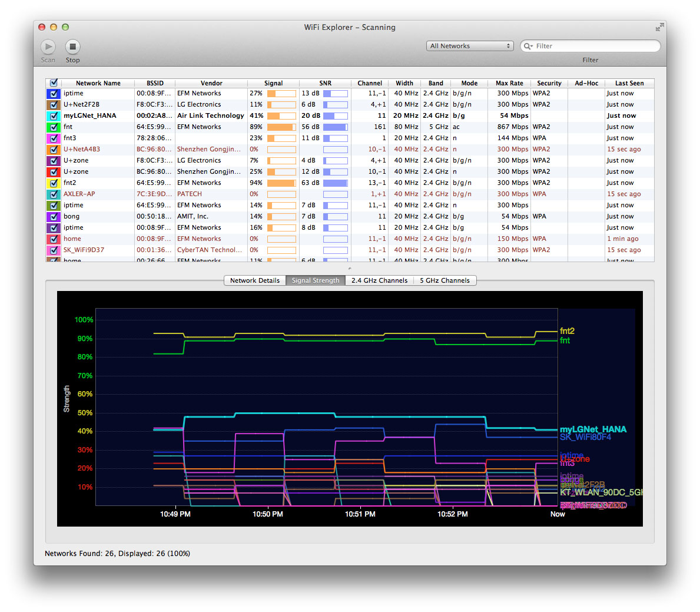Open the Network Details tab
Screen dimensions: 700x612
click(x=255, y=280)
